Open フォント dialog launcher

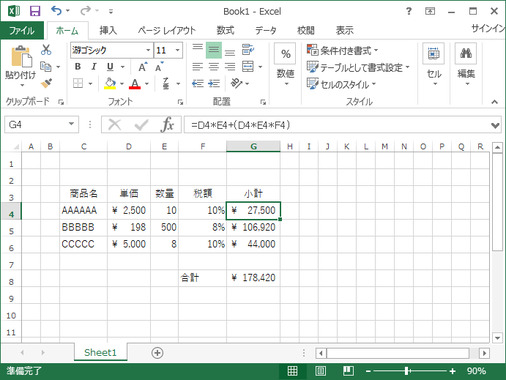[180, 102]
